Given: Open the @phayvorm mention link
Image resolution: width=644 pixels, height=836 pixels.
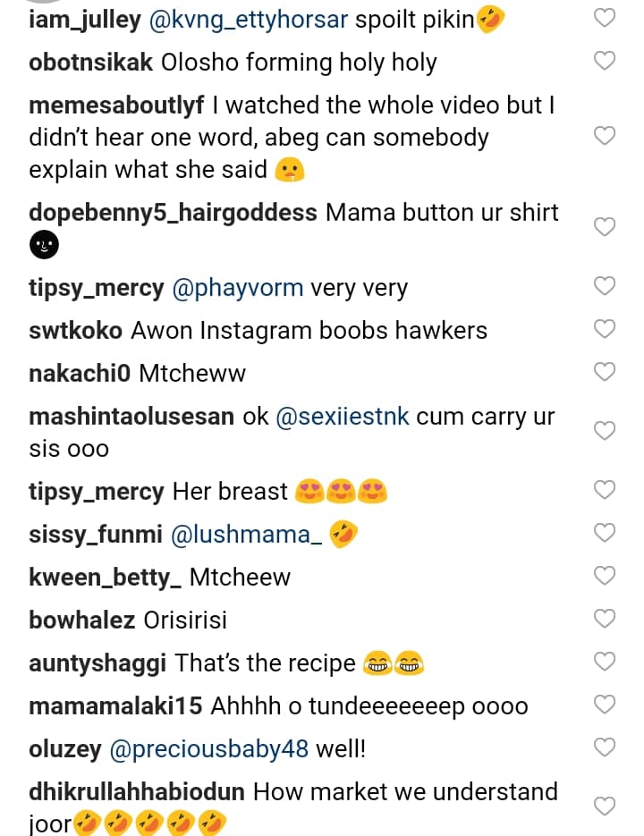Looking at the screenshot, I should pos(237,288).
